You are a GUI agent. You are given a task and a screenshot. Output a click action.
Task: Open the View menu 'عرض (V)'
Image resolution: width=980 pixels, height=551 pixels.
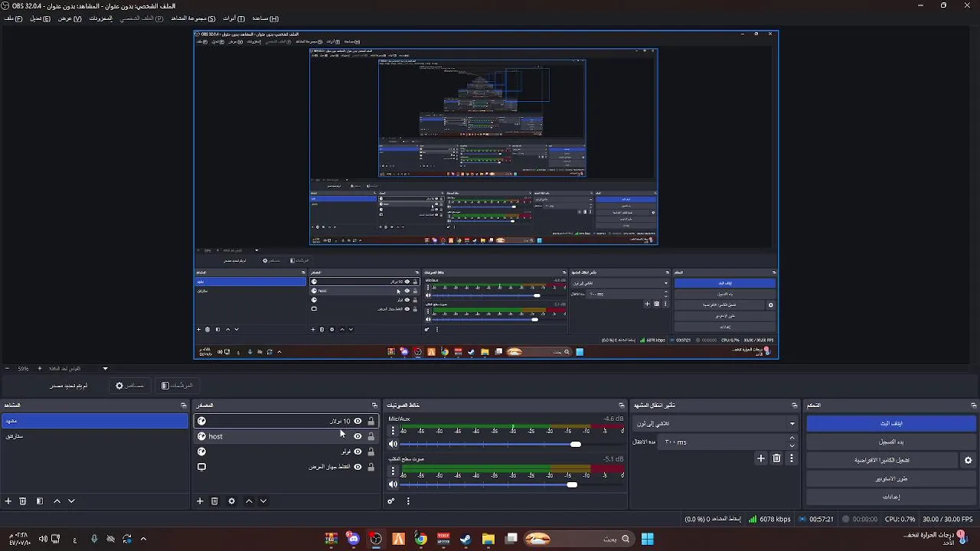click(x=70, y=18)
